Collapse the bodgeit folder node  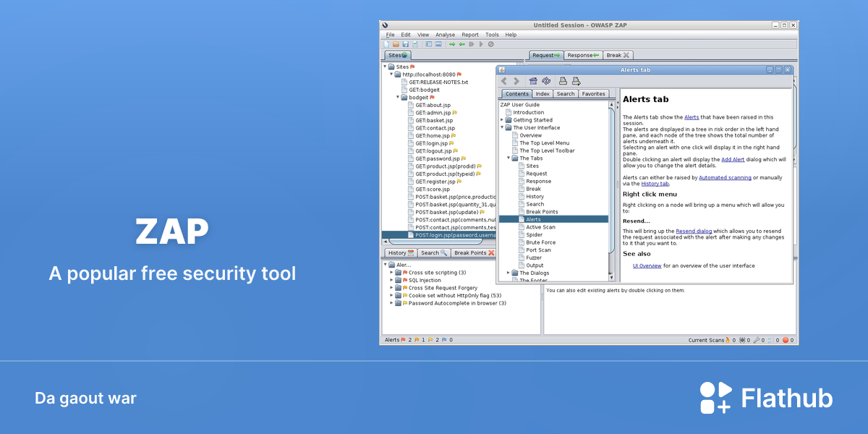tap(398, 97)
